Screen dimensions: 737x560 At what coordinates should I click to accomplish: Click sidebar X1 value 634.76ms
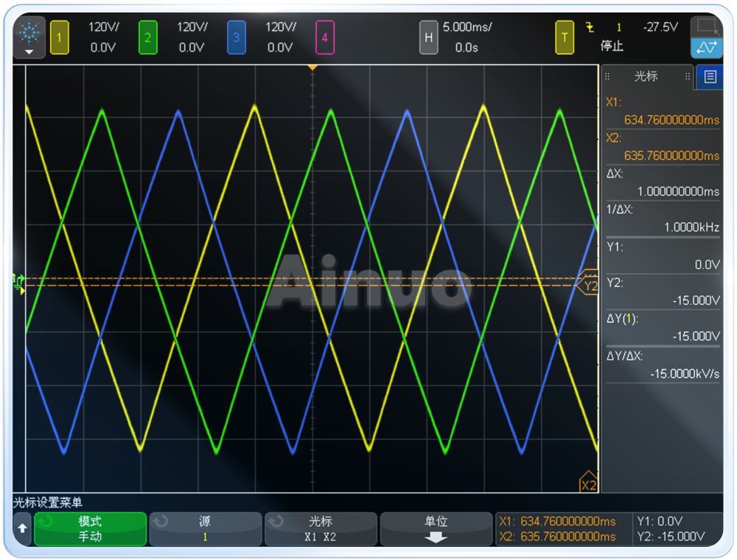point(671,120)
